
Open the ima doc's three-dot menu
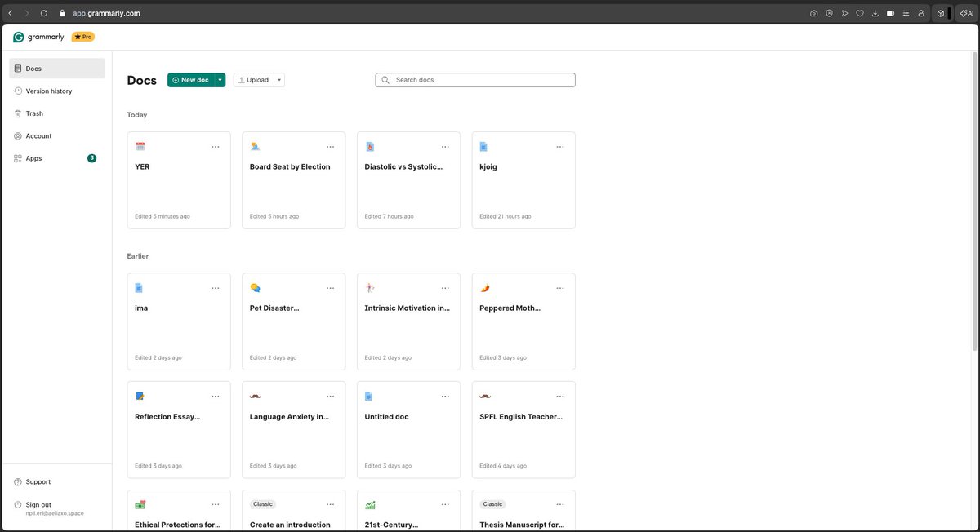point(216,288)
